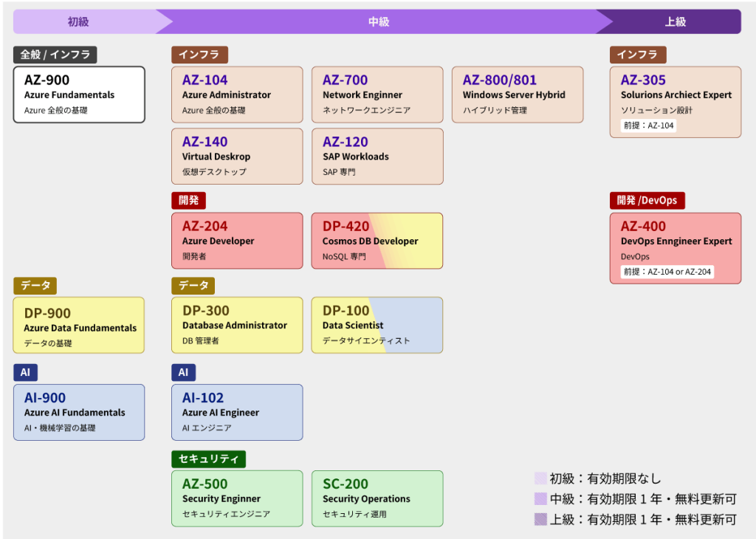Select the AZ-140 Virtual Desktop card
756x539 pixels.
click(x=237, y=156)
